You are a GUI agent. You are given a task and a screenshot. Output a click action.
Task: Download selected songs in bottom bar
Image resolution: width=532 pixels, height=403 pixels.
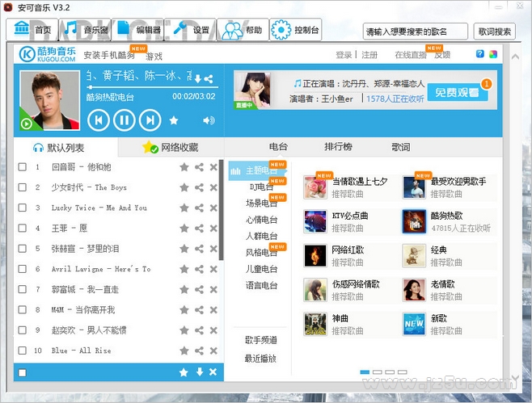pyautogui.click(x=200, y=372)
